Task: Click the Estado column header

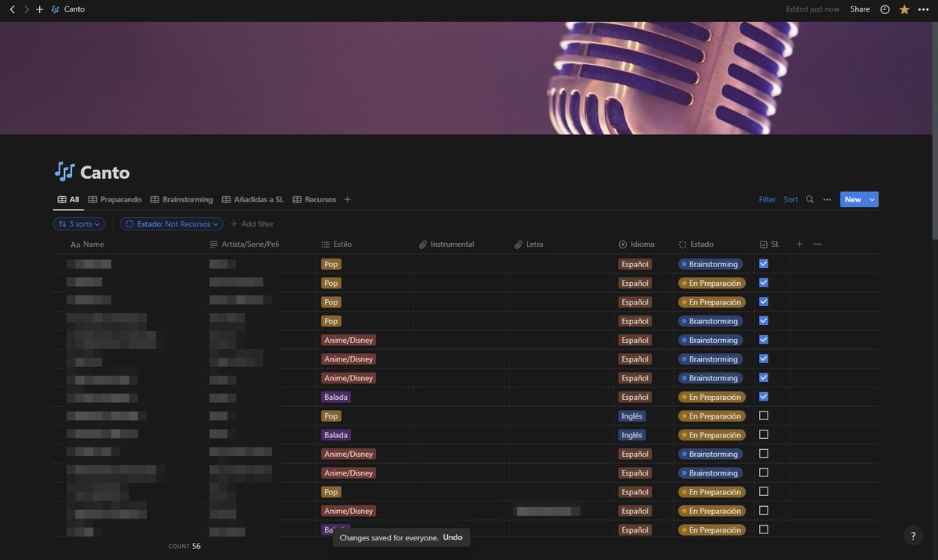Action: click(696, 244)
